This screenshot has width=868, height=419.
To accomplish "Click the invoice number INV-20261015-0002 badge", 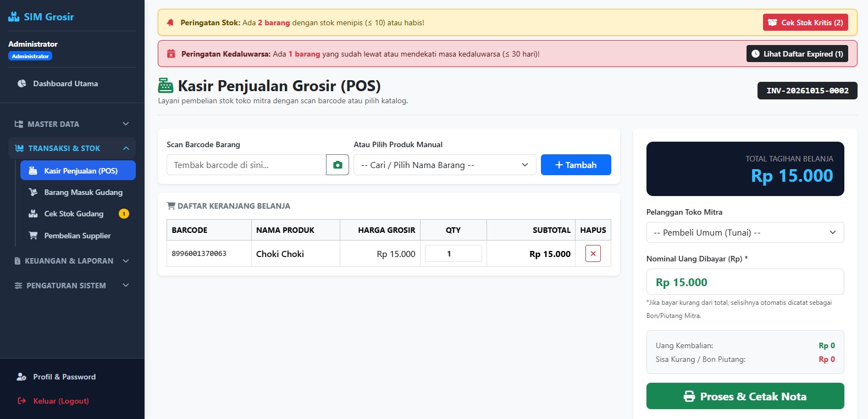I will (x=808, y=91).
